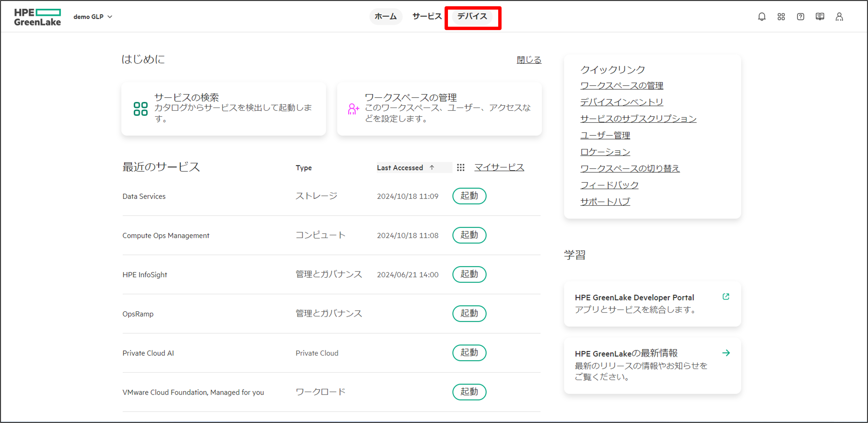Open the ワークスペースの管理 card
The image size is (868, 423).
pyautogui.click(x=439, y=109)
